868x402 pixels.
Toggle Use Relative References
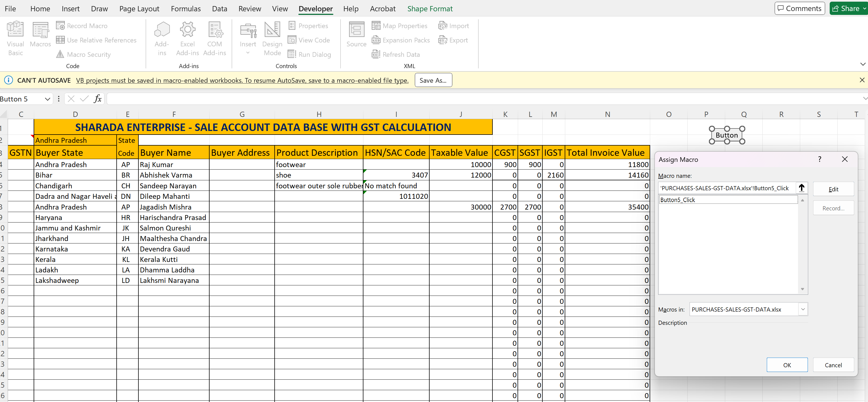click(60, 40)
